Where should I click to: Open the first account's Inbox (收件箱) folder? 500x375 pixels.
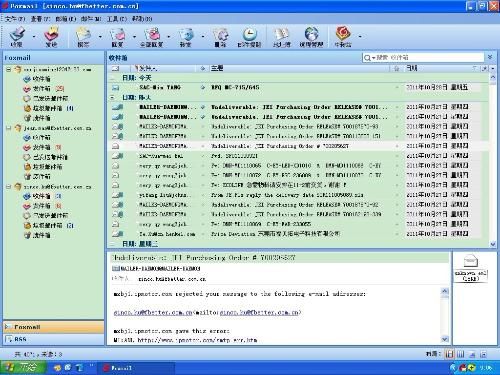pyautogui.click(x=37, y=79)
